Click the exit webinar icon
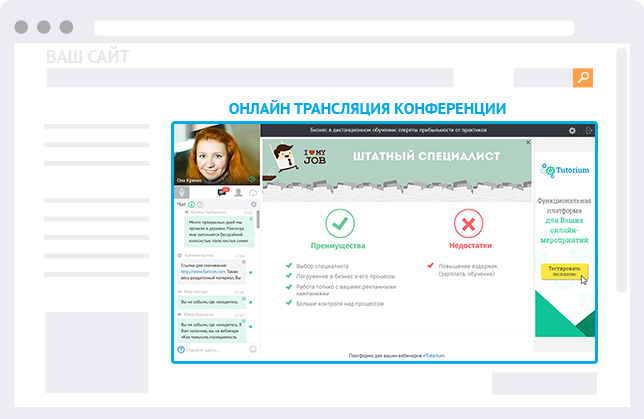Viewport: 644px width, 419px height. pos(589,131)
